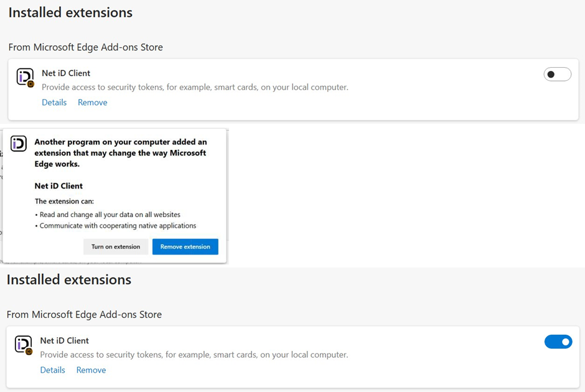Click the Net iD icon in the popup notification

coord(19,144)
